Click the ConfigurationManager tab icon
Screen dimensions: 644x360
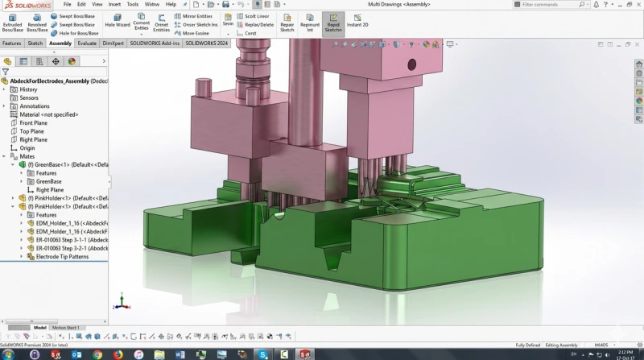click(x=39, y=62)
